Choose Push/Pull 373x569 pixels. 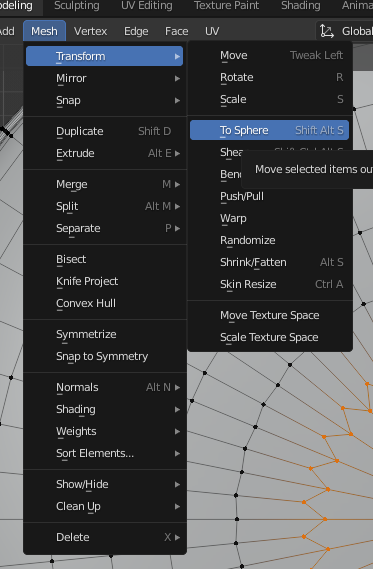pos(270,196)
